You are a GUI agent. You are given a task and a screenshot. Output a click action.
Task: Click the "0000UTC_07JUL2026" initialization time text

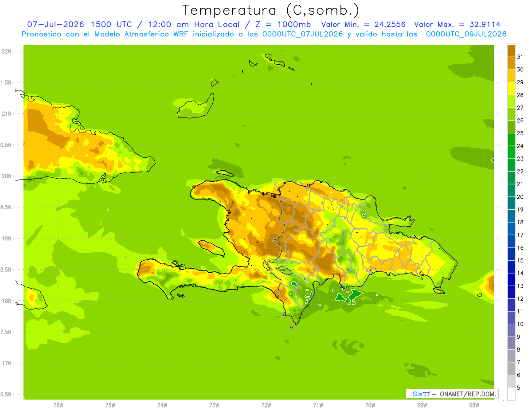[x=303, y=34]
